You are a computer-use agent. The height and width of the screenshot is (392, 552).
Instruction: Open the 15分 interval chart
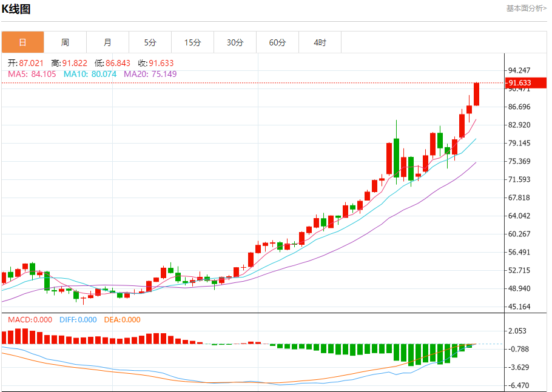[192, 42]
